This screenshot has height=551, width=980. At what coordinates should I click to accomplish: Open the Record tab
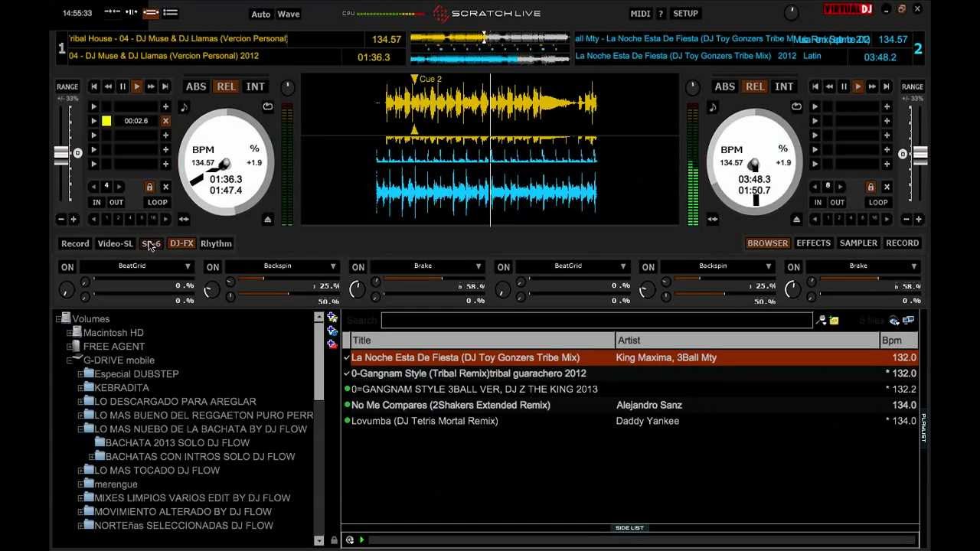click(x=75, y=243)
